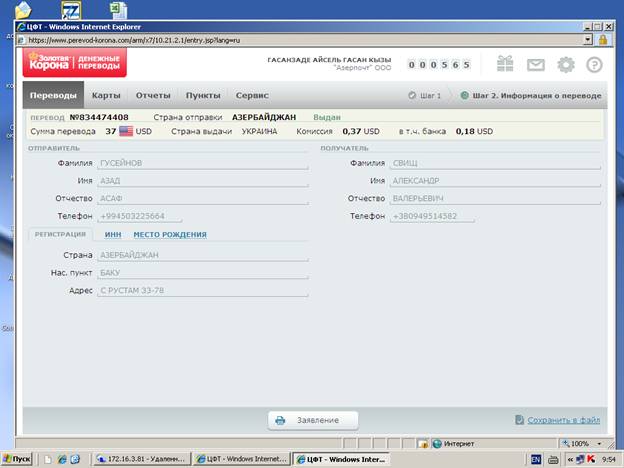Image resolution: width=624 pixels, height=468 pixels.
Task: Click recipient Отчество field ВАЛЕРЬЕВИЧ
Action: click(x=495, y=198)
